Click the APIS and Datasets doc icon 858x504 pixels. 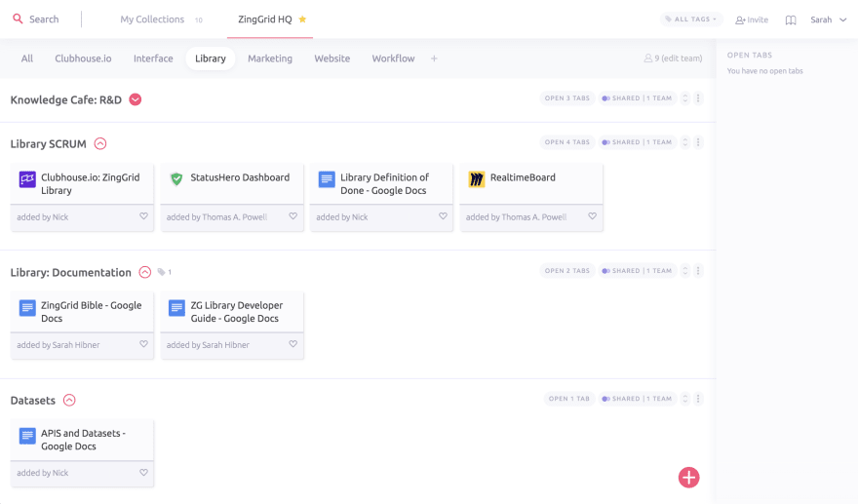coord(27,436)
